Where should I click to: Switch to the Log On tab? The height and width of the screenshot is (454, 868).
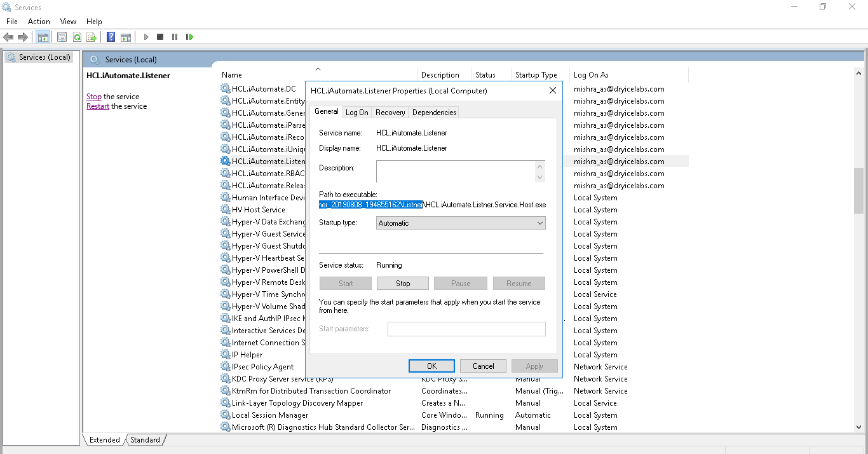click(x=356, y=113)
